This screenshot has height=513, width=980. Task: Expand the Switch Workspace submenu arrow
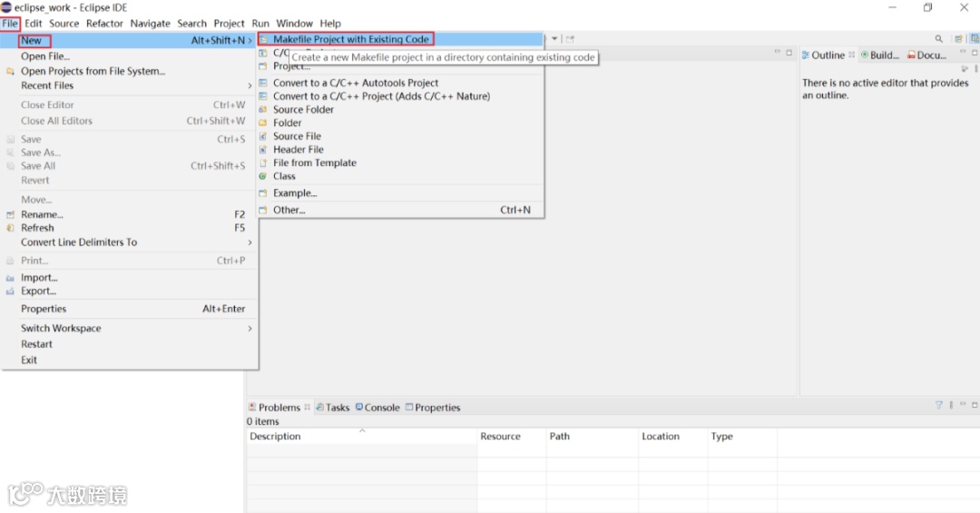coord(250,329)
